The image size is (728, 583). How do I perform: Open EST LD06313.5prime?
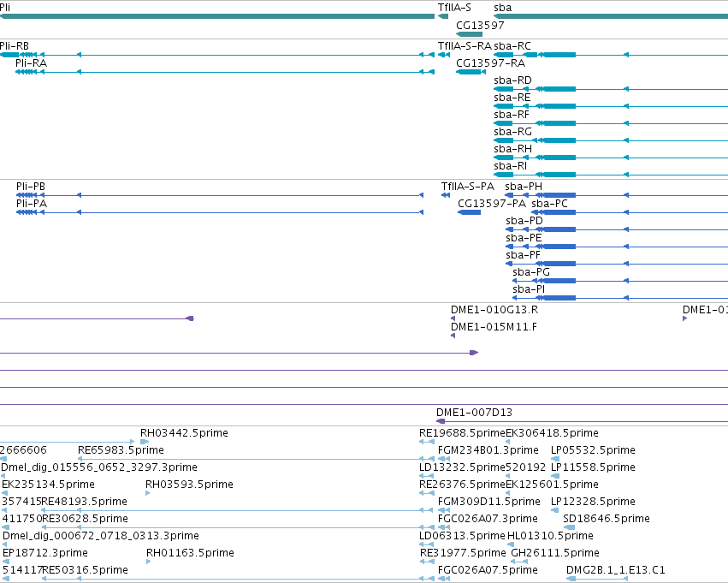click(462, 537)
